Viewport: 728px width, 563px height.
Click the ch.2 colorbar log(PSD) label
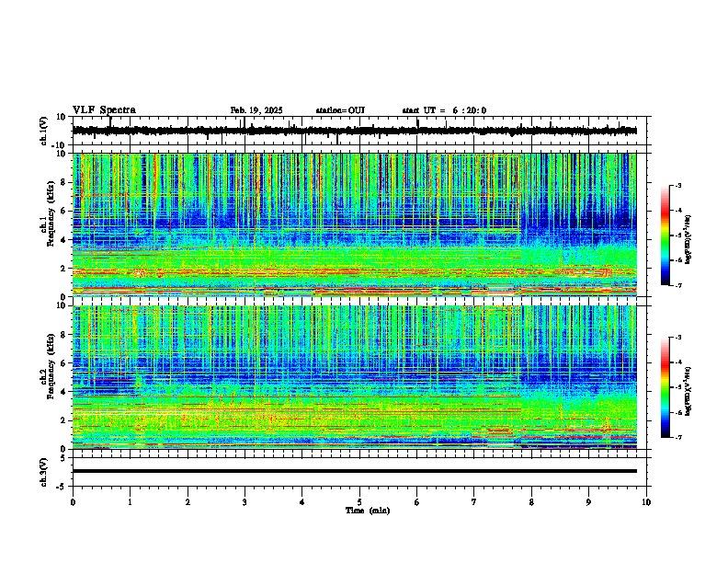coord(688,391)
